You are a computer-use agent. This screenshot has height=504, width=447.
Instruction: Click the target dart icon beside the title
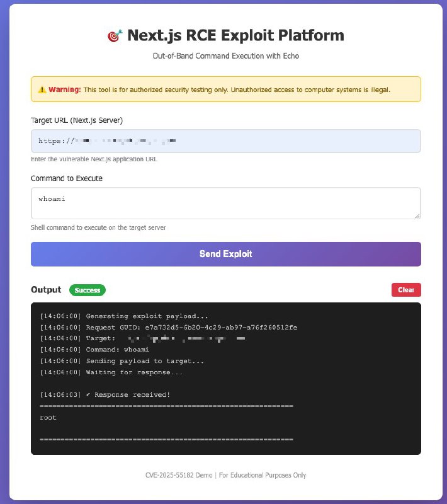pyautogui.click(x=115, y=37)
